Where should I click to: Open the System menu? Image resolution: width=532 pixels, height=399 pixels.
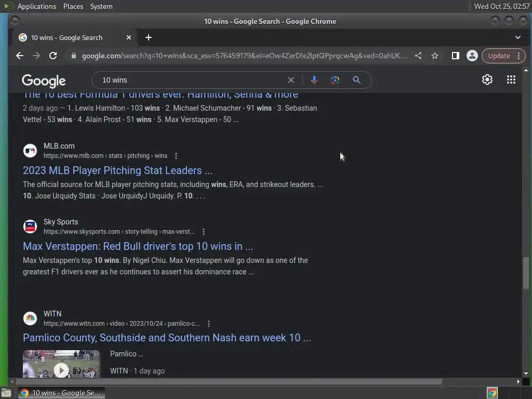101,6
